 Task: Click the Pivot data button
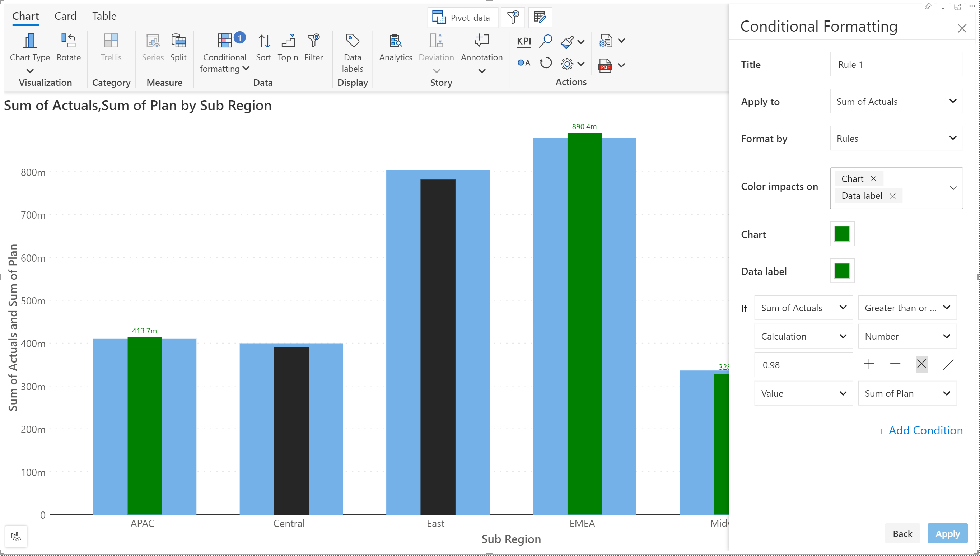coord(462,18)
